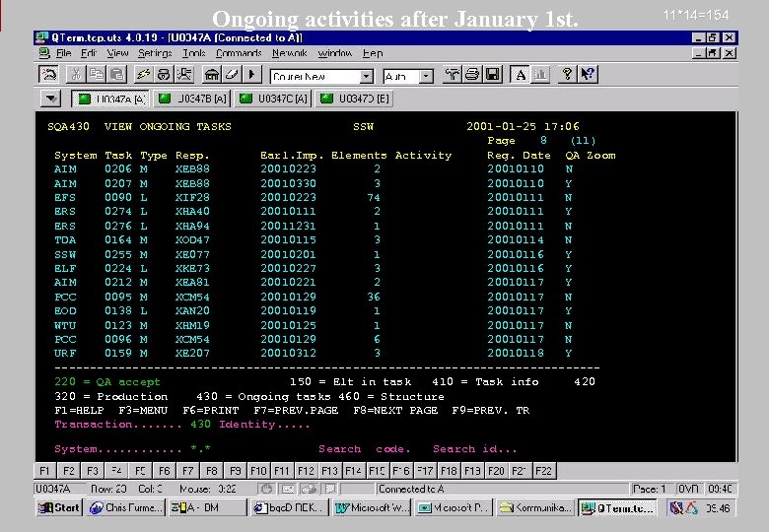The image size is (769, 532).
Task: Click the Transaction field value 430
Action: [200, 425]
